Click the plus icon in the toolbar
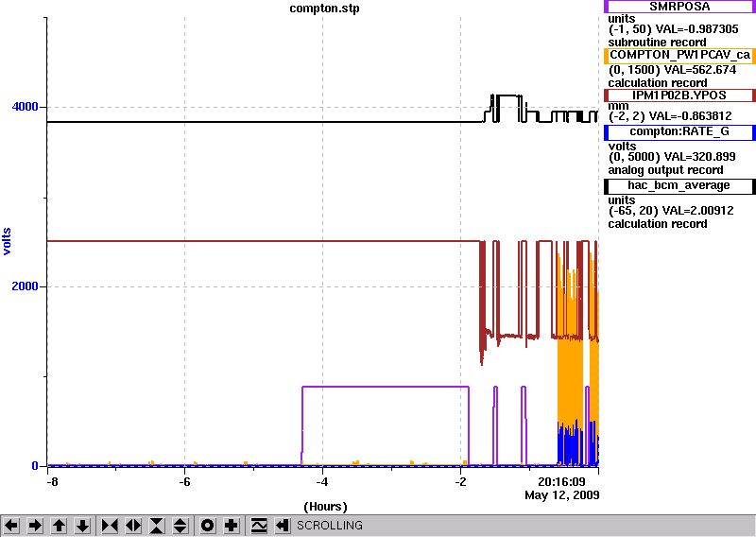Screen dimensions: 756x537 232,525
